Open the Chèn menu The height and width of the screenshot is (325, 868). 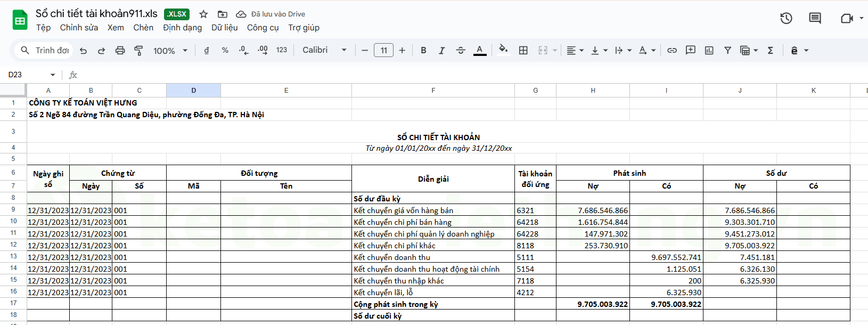tap(143, 28)
